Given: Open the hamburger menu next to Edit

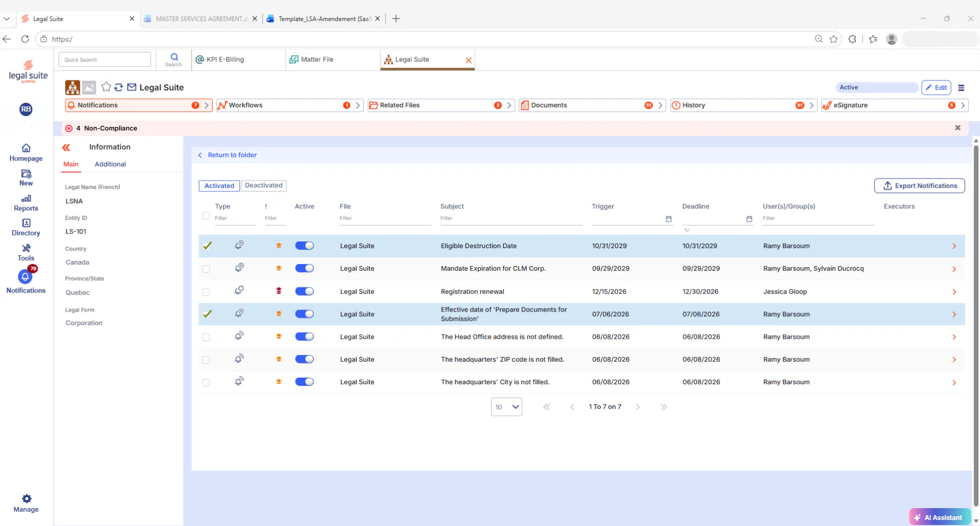Looking at the screenshot, I should point(961,87).
